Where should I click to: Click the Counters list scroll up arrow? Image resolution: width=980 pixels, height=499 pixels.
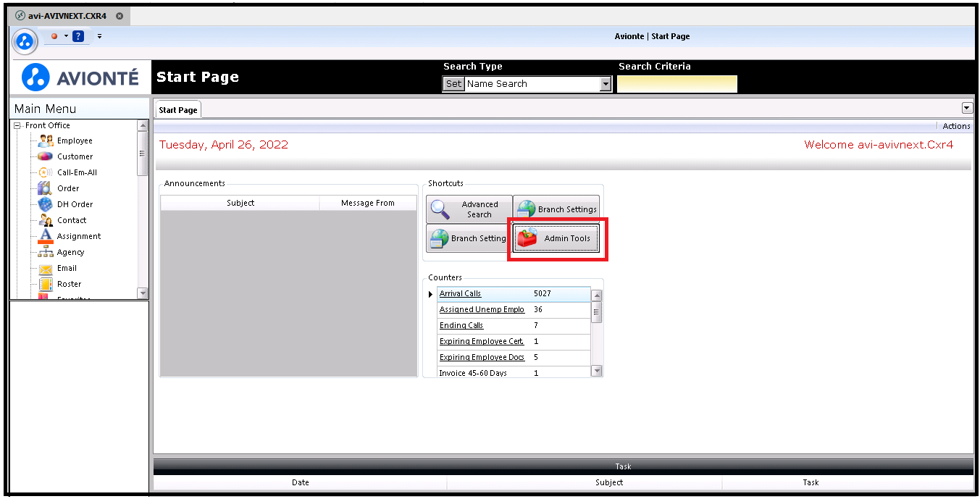coord(597,295)
